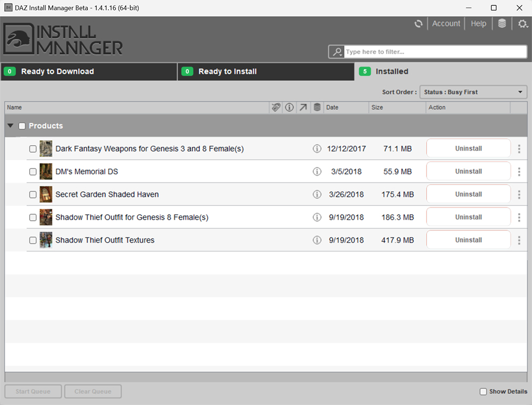The height and width of the screenshot is (405, 532).
Task: Open three-dot menu for Dark Fantasy Weapons
Action: click(x=519, y=149)
